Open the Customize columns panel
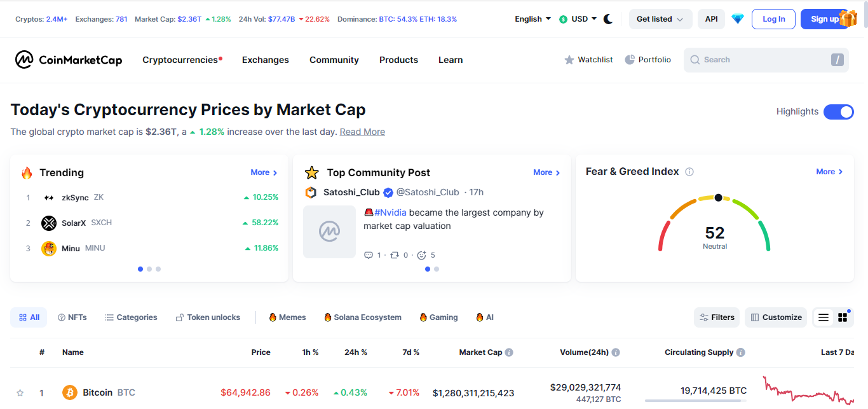The width and height of the screenshot is (868, 409). point(776,317)
